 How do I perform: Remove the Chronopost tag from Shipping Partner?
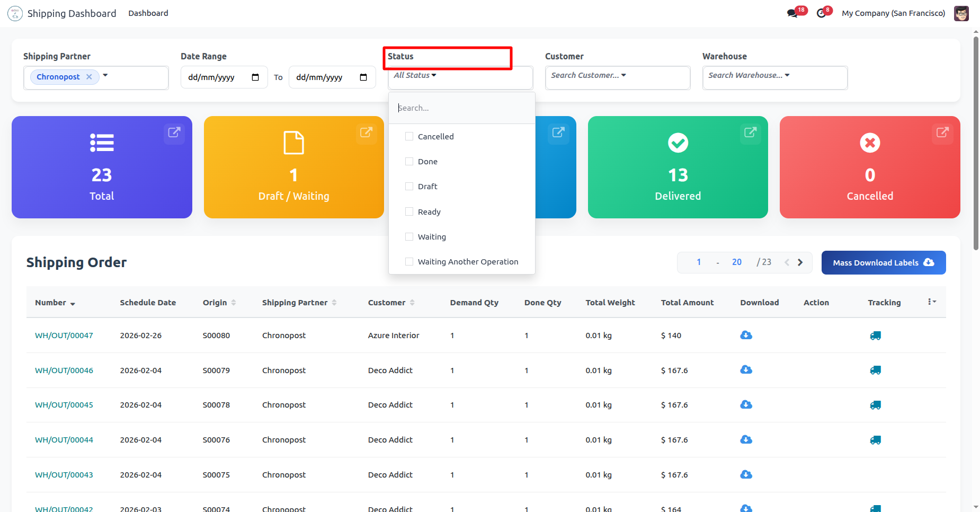pos(89,77)
